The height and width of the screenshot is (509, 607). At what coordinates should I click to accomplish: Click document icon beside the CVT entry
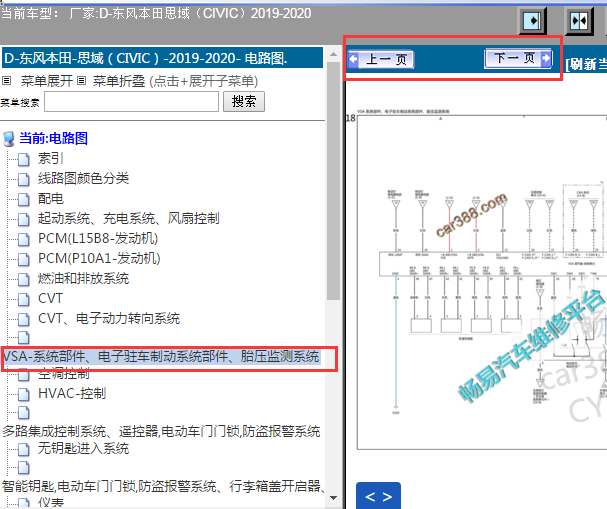coord(24,300)
